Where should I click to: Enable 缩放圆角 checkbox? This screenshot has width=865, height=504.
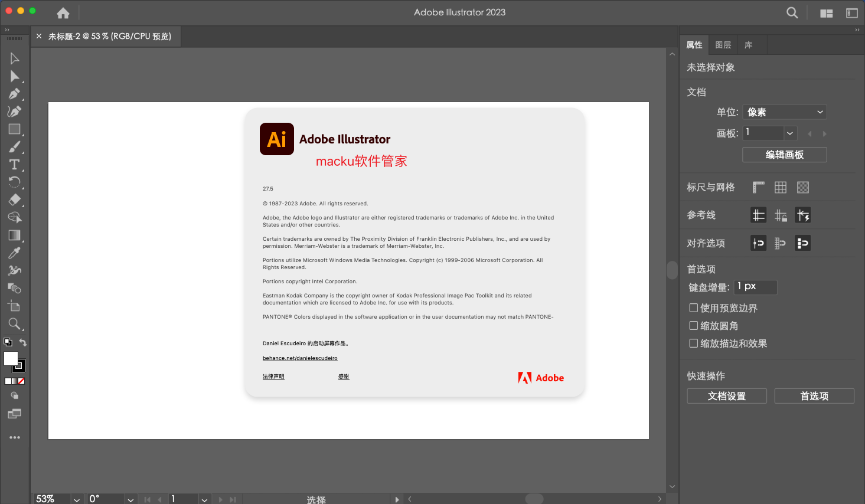tap(694, 325)
